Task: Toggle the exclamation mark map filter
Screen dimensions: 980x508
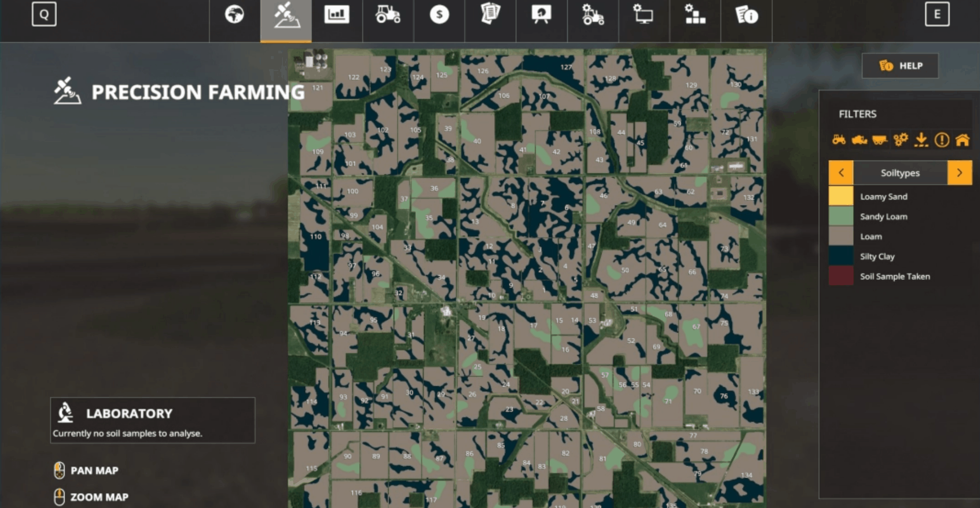Action: coord(942,140)
